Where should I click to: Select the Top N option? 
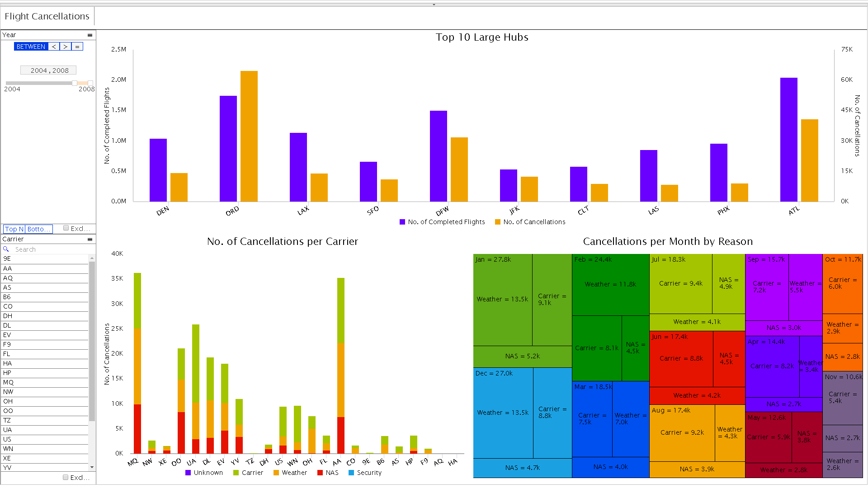(14, 229)
